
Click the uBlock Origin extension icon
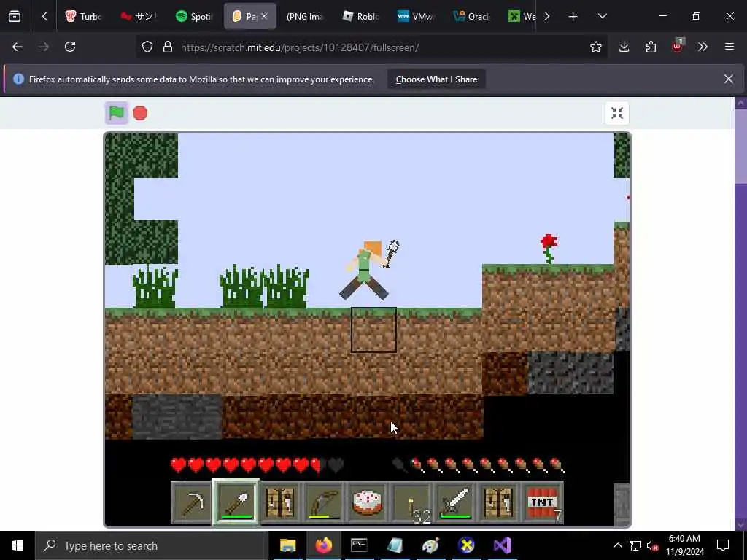click(678, 46)
